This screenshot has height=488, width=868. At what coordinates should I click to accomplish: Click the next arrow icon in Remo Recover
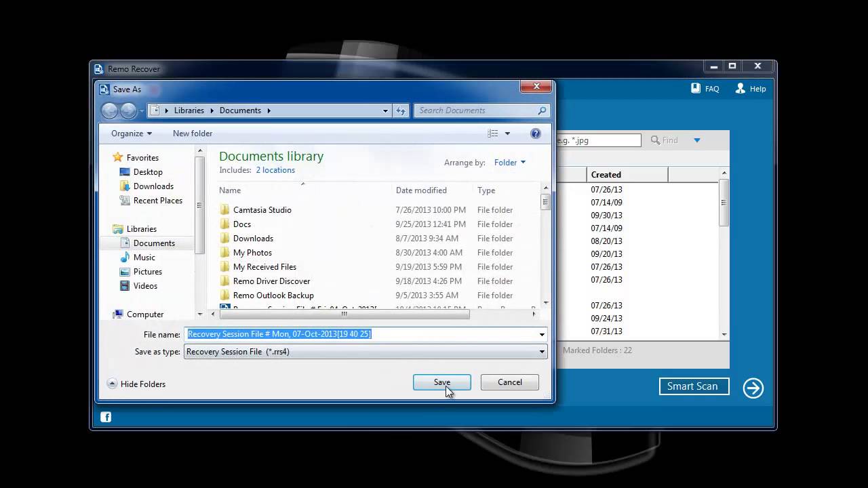click(753, 388)
